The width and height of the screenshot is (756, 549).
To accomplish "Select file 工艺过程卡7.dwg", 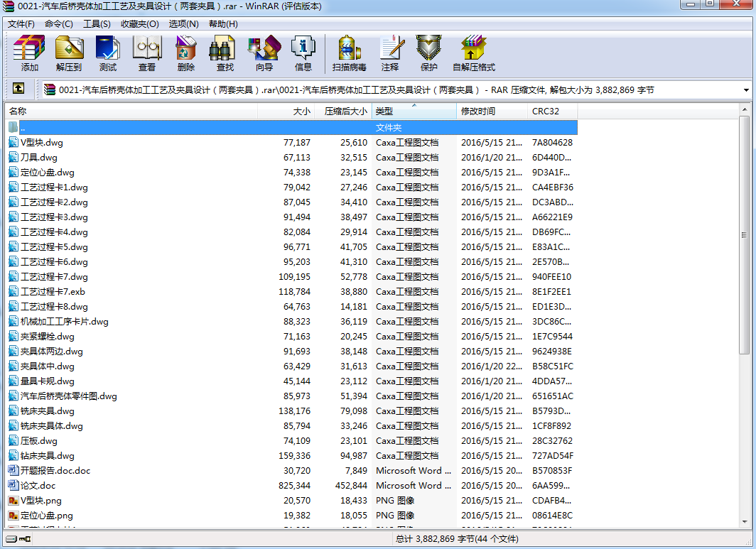I will [54, 277].
